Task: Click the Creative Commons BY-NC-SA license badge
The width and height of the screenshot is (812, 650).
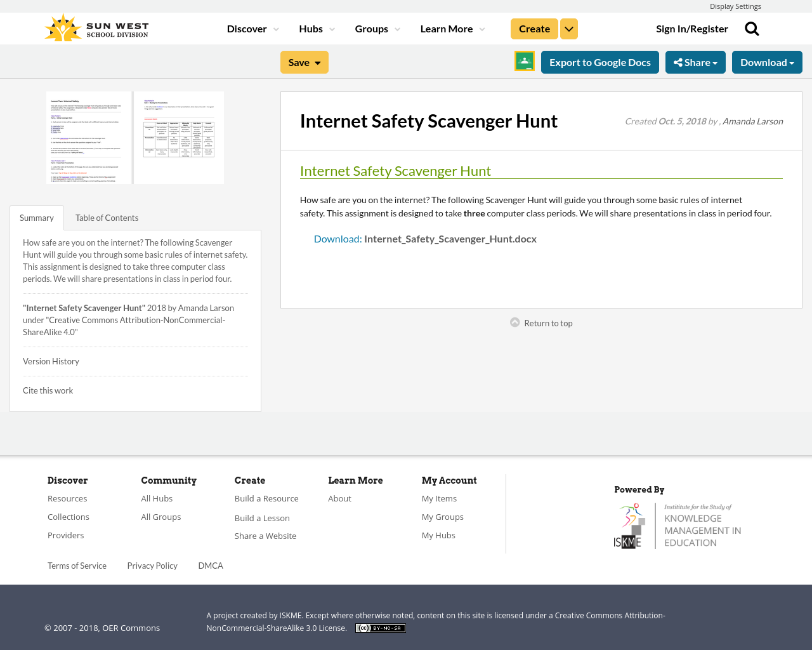Action: (380, 628)
